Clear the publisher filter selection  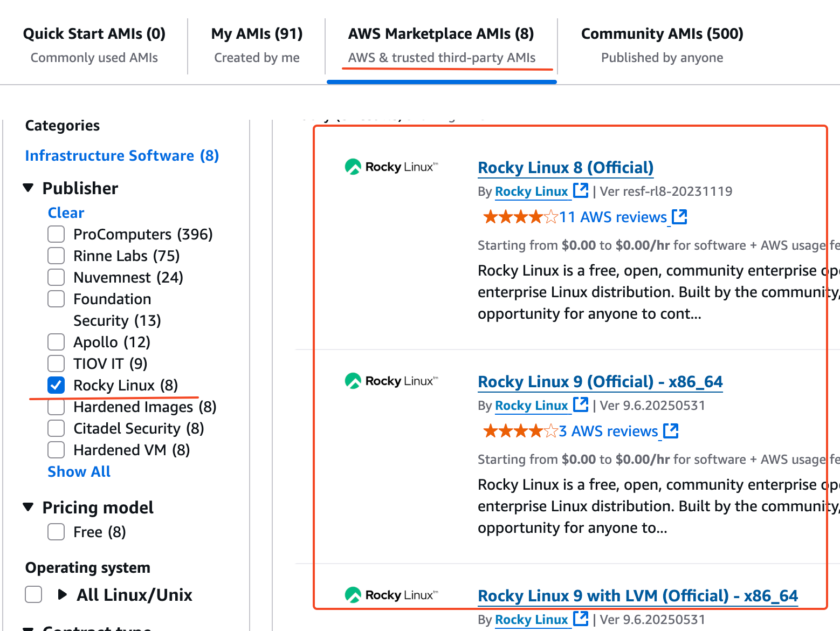(66, 212)
